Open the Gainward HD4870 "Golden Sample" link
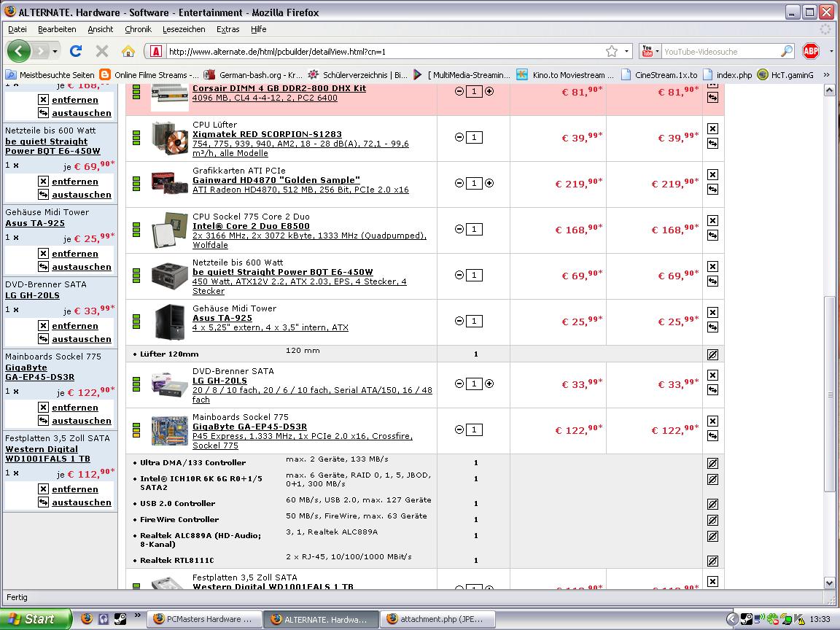Image resolution: width=840 pixels, height=630 pixels. [276, 180]
